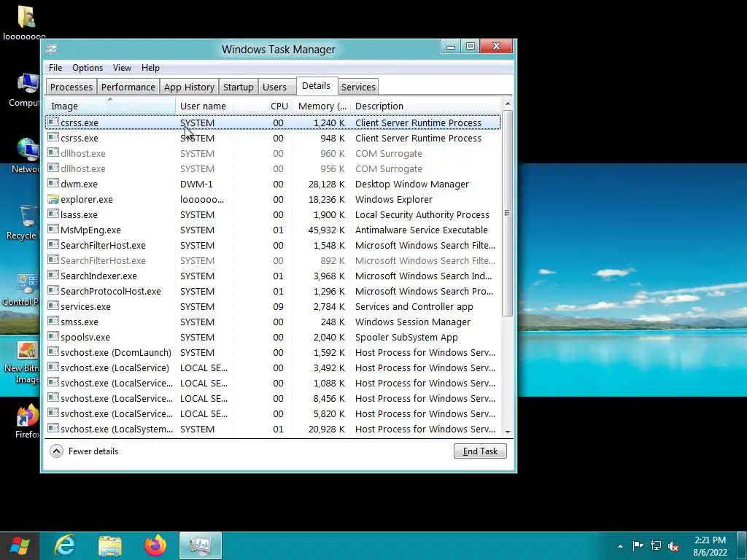Sort by the Description column header
The height and width of the screenshot is (560, 747).
click(426, 106)
